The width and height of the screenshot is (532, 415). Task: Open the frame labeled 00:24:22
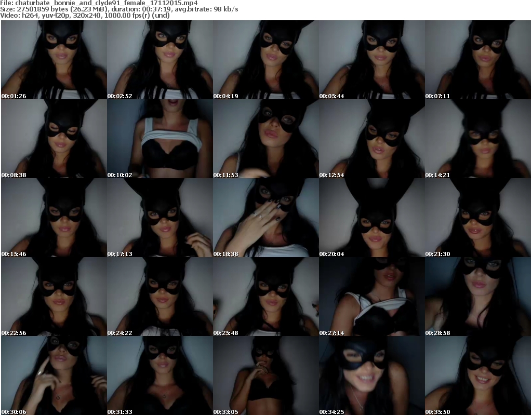click(x=160, y=297)
